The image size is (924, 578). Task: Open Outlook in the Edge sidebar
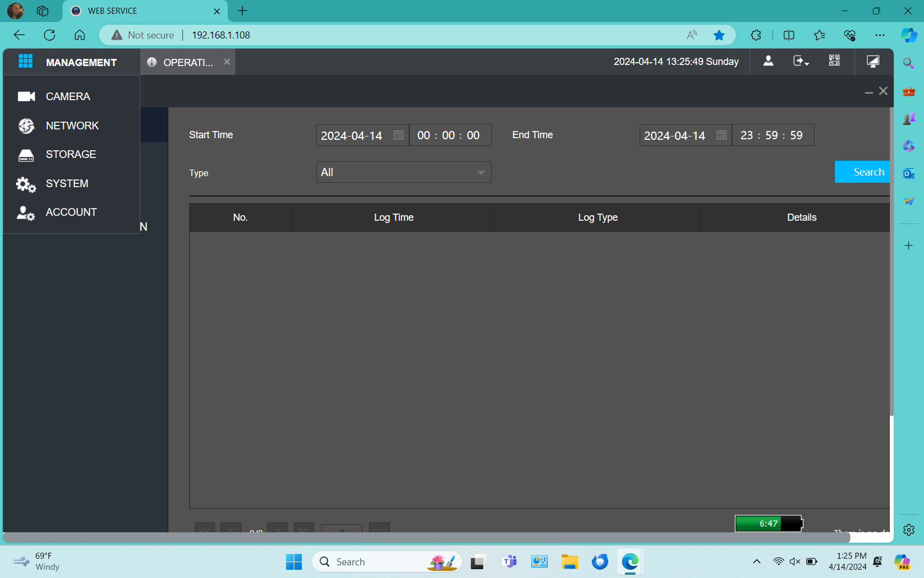click(x=909, y=173)
